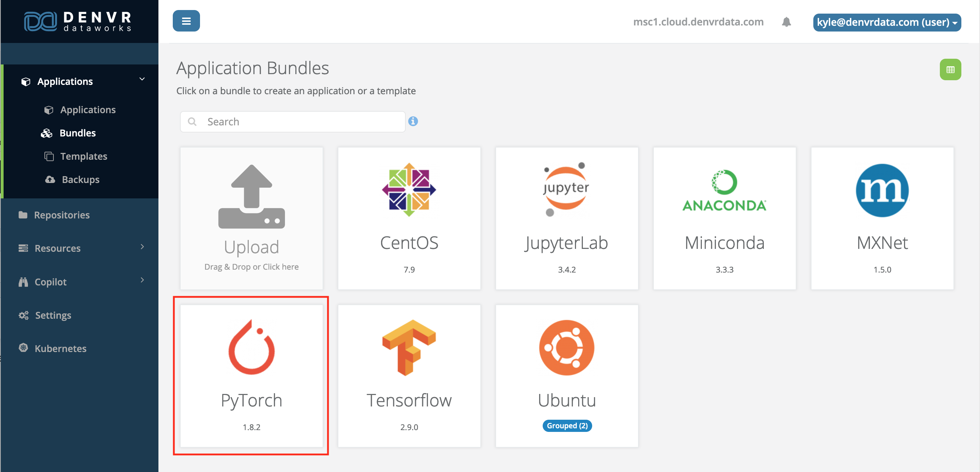980x472 pixels.
Task: Open Settings in the sidebar
Action: pos(53,316)
